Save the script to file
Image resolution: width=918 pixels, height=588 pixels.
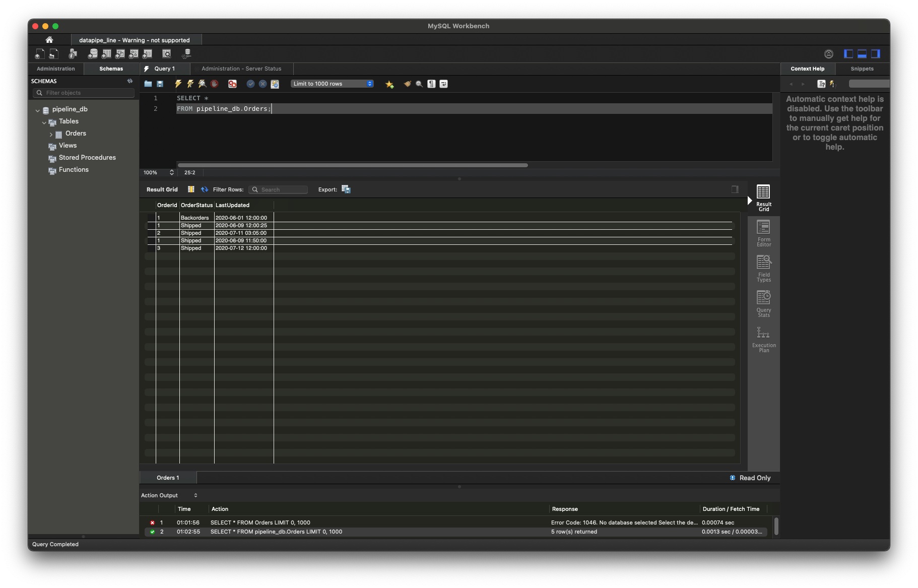[x=160, y=84]
